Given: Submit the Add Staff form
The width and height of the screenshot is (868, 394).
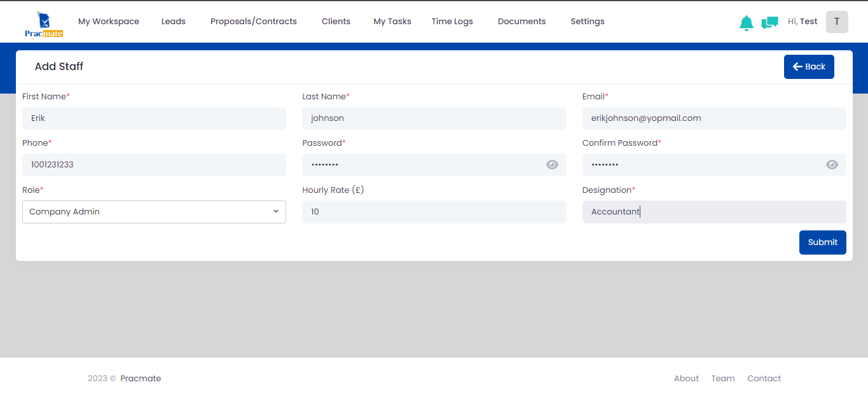Looking at the screenshot, I should pos(823,243).
